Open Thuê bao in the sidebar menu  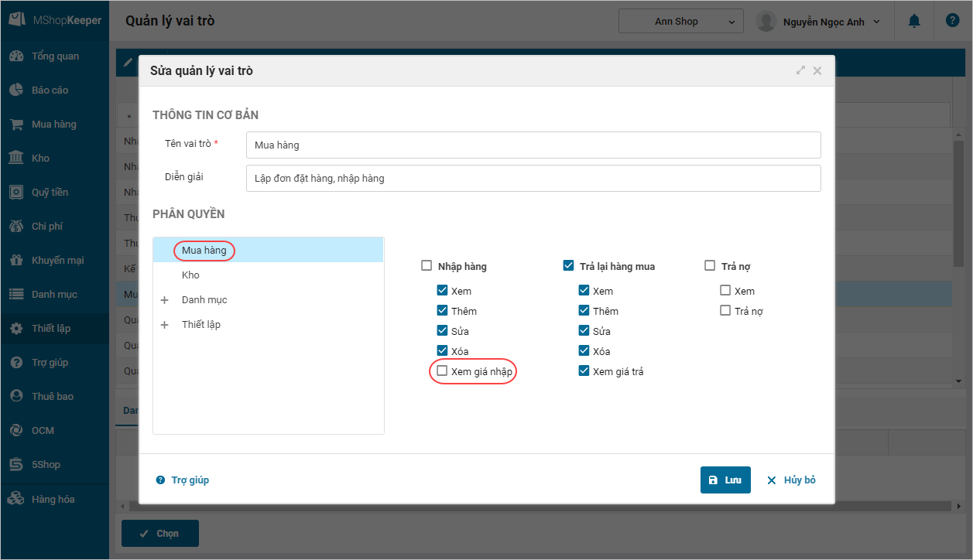(52, 397)
